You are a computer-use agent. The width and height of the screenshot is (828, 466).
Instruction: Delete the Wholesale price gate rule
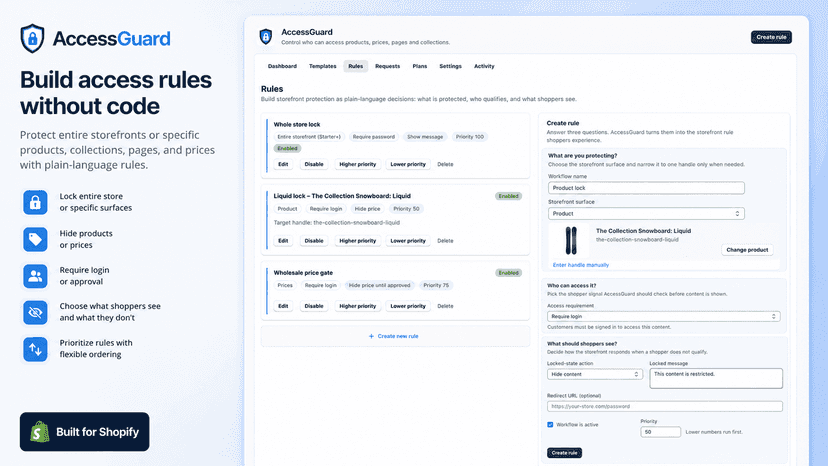click(445, 306)
